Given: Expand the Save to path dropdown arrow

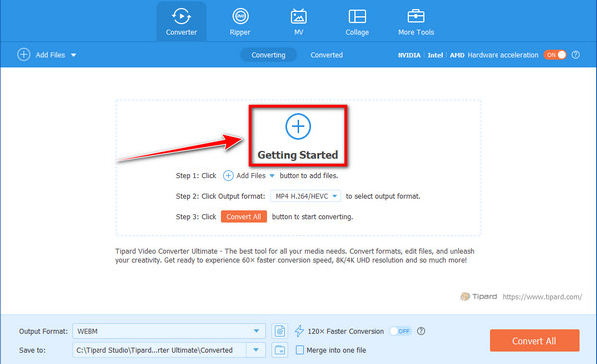Looking at the screenshot, I should click(x=256, y=350).
